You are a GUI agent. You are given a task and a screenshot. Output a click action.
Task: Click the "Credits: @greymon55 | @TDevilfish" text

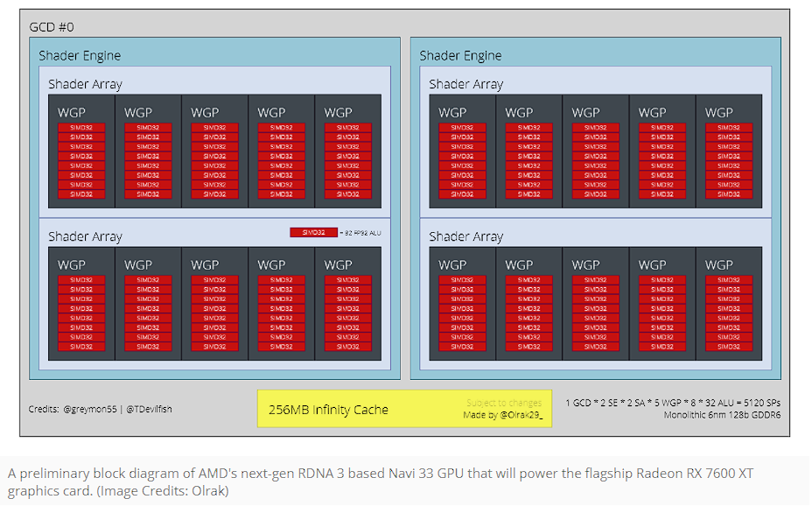pyautogui.click(x=100, y=409)
